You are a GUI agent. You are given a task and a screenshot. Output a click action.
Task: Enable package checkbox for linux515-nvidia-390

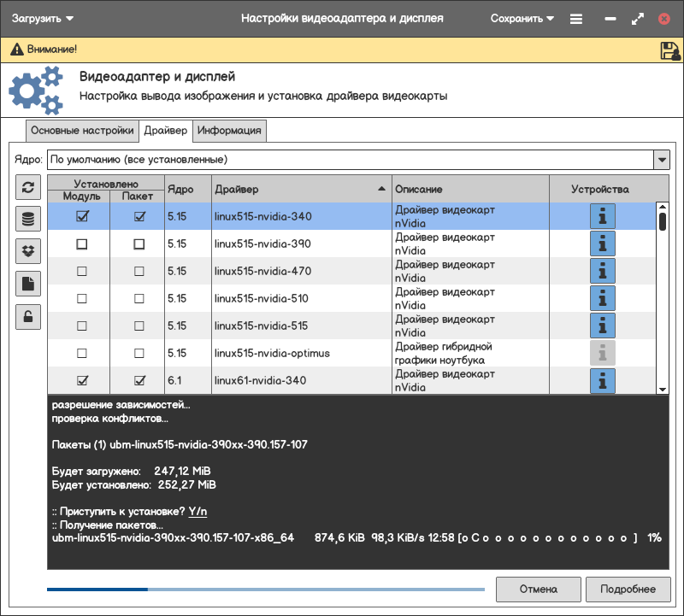pos(139,244)
